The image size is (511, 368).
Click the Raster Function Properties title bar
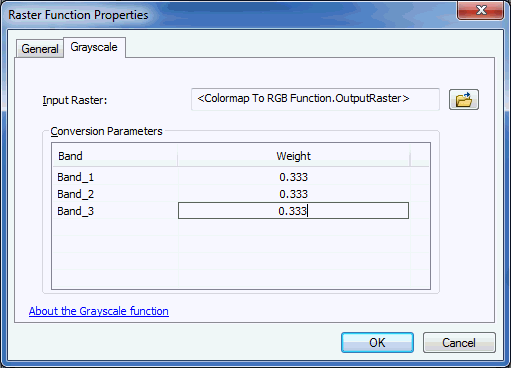point(230,15)
